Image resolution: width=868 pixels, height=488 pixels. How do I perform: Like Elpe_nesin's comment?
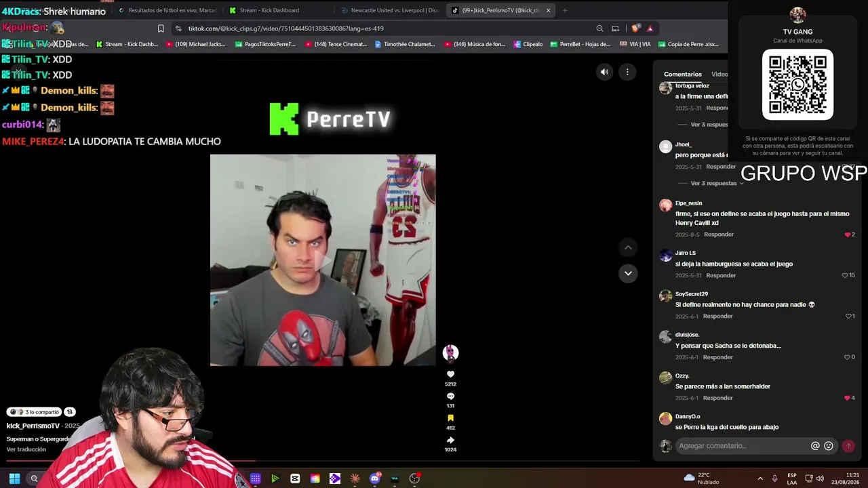tap(847, 235)
